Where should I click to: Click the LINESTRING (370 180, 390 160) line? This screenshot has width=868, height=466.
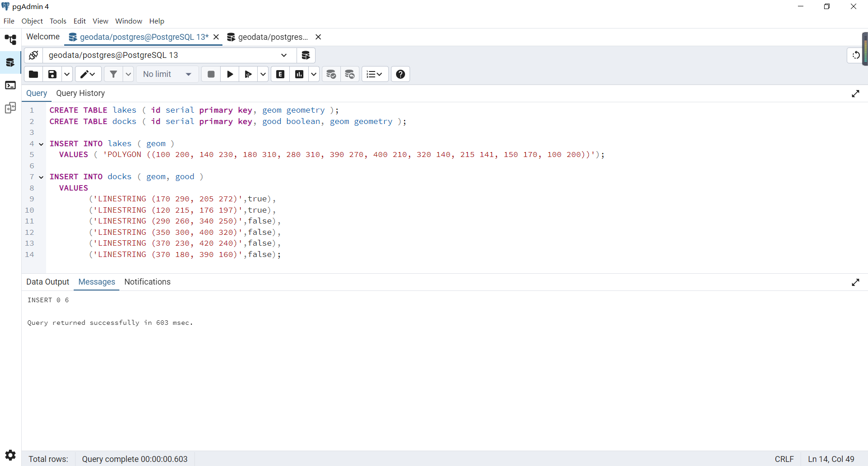click(x=184, y=255)
